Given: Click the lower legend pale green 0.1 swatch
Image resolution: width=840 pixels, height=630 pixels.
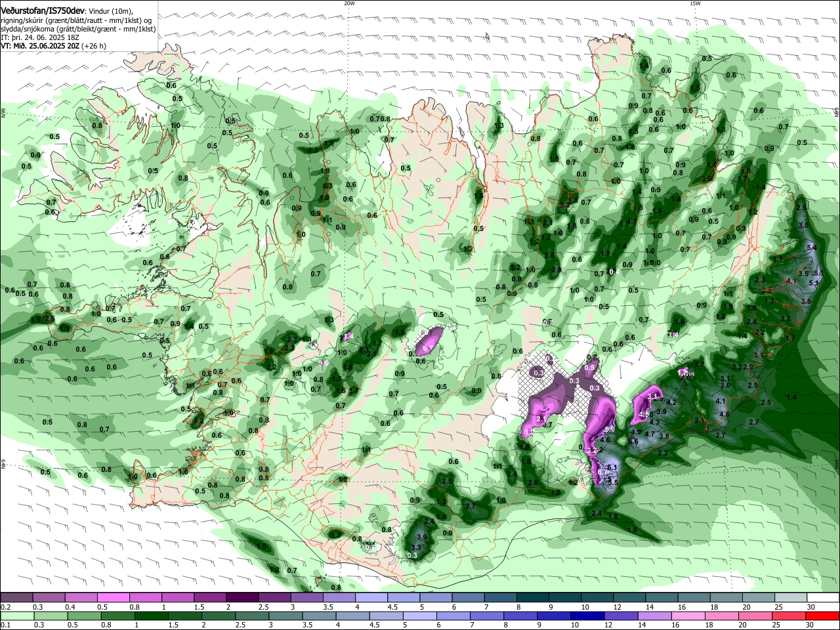Looking at the screenshot, I should pos(16,616).
